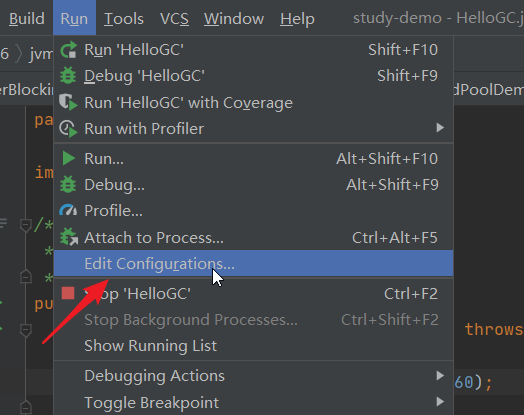Open the Tools menu
The height and width of the screenshot is (415, 524).
coord(124,18)
